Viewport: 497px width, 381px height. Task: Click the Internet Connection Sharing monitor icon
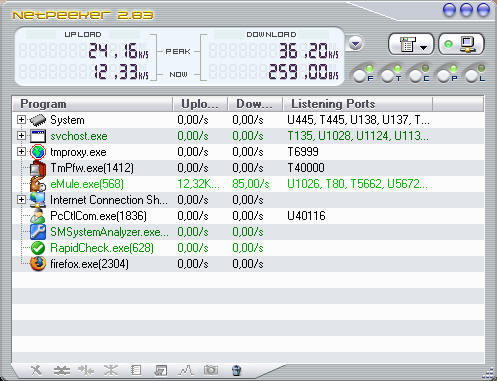pos(38,200)
